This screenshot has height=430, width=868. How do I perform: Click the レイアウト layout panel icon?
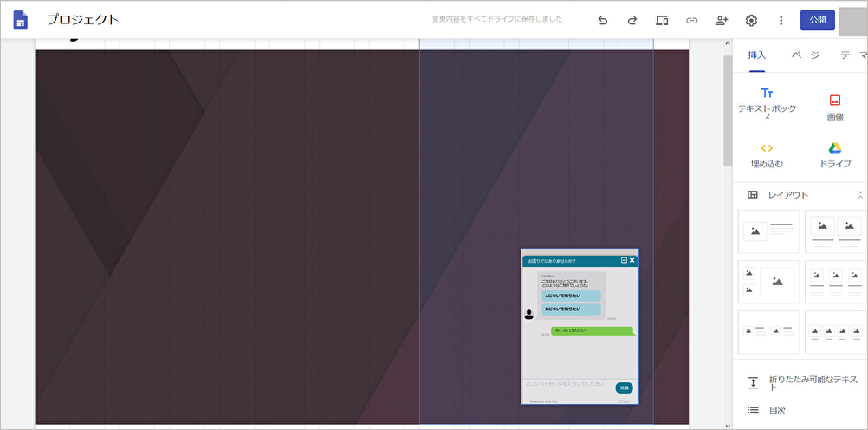752,194
